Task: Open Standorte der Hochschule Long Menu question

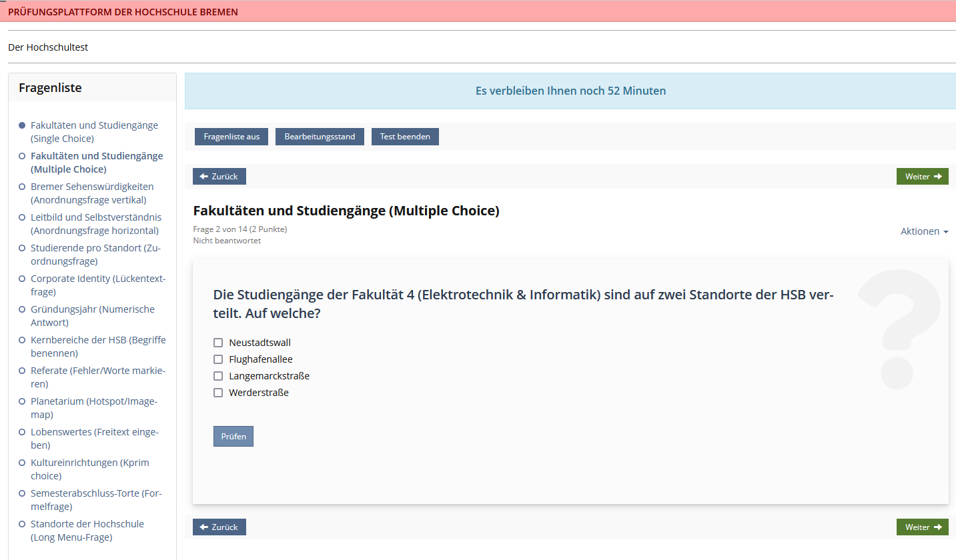Action: [87, 531]
